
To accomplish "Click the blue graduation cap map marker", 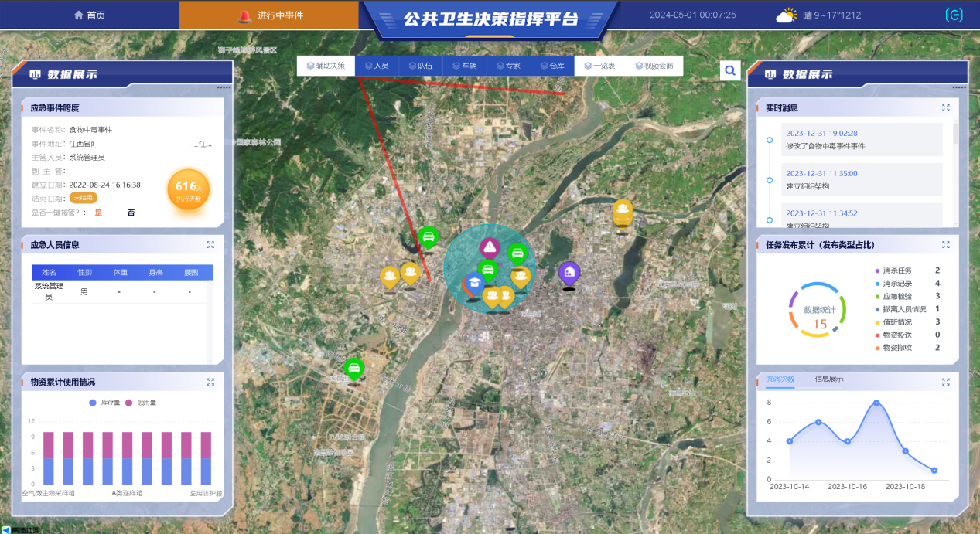I will [473, 284].
